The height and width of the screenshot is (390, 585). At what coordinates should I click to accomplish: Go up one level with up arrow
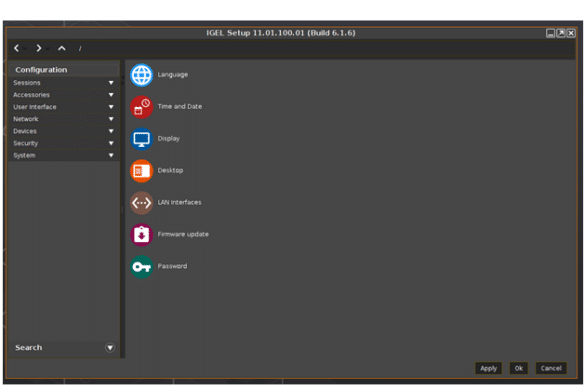[x=62, y=48]
